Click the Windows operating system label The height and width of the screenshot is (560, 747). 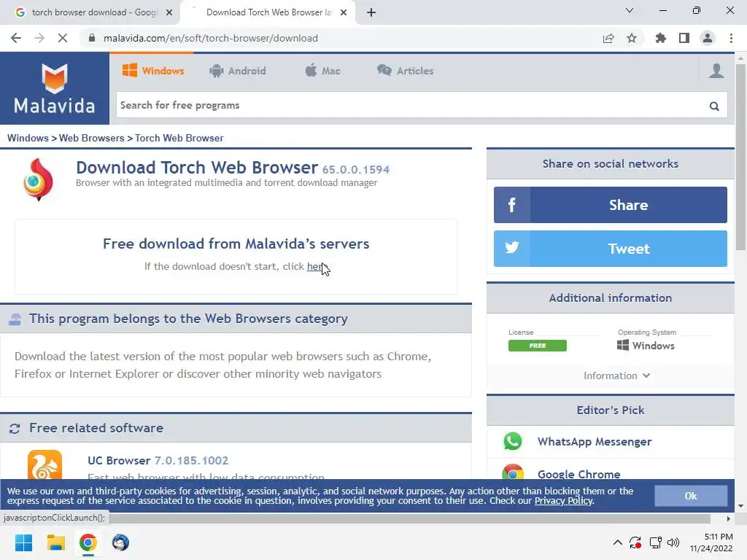pos(646,345)
